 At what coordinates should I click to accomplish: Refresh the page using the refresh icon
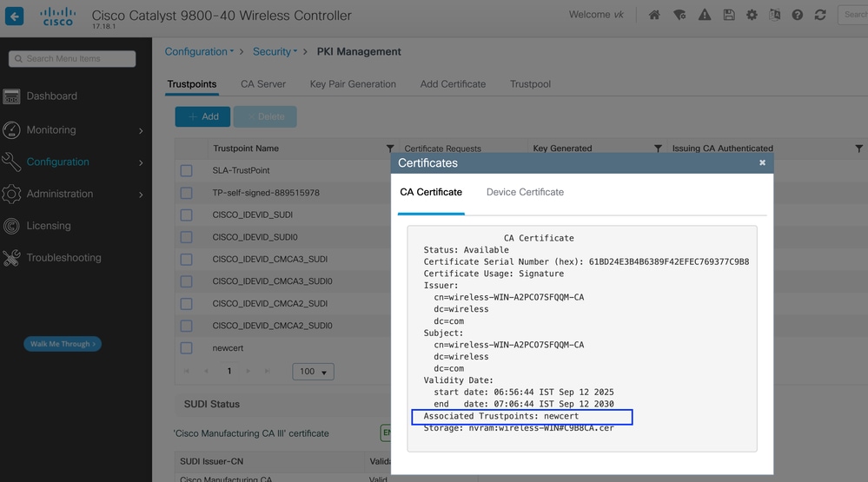(820, 15)
